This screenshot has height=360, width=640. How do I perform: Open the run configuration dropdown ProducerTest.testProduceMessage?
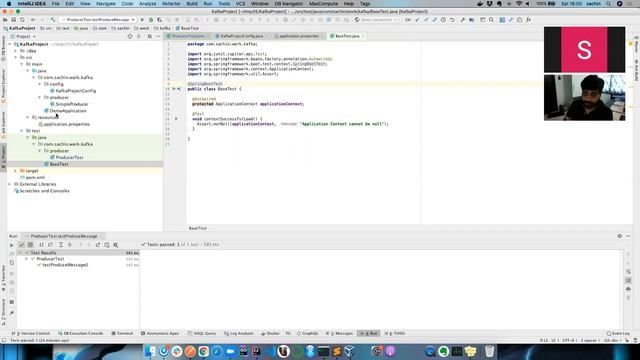click(x=98, y=20)
